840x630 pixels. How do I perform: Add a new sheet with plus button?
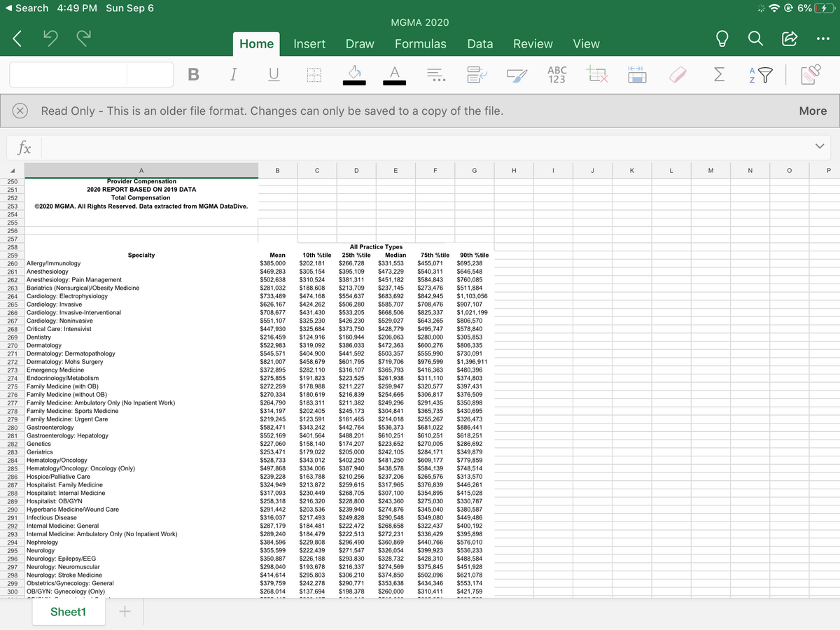pyautogui.click(x=125, y=612)
